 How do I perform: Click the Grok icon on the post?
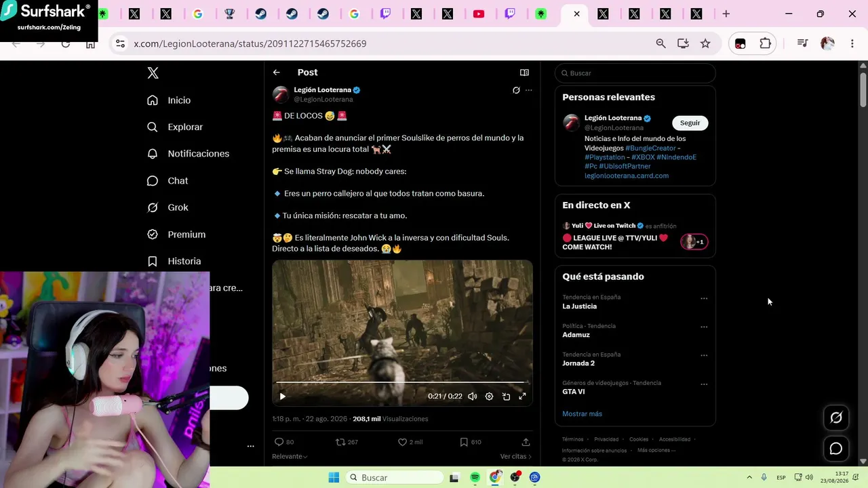coord(516,90)
